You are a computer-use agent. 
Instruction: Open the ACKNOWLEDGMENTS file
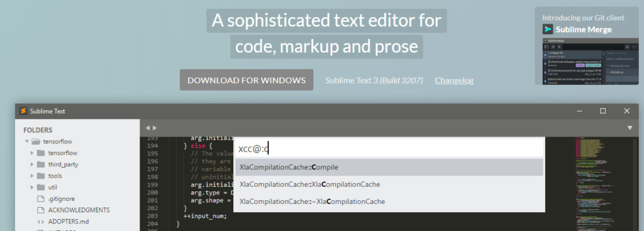(79, 210)
